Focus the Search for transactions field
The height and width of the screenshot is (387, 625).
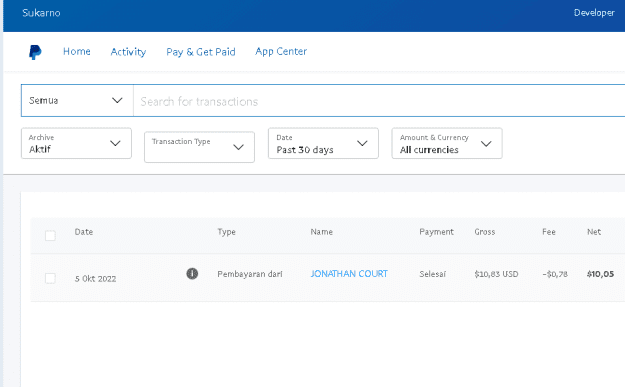379,101
